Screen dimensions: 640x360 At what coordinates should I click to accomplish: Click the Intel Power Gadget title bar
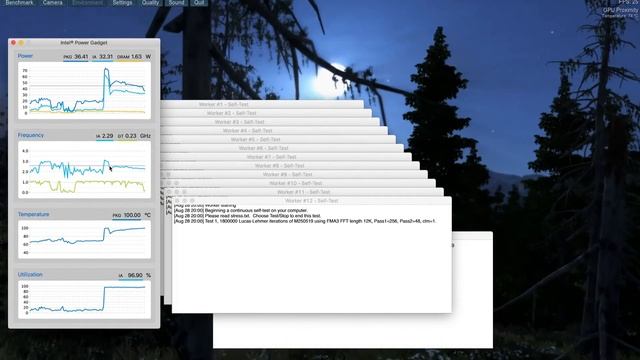[84, 42]
